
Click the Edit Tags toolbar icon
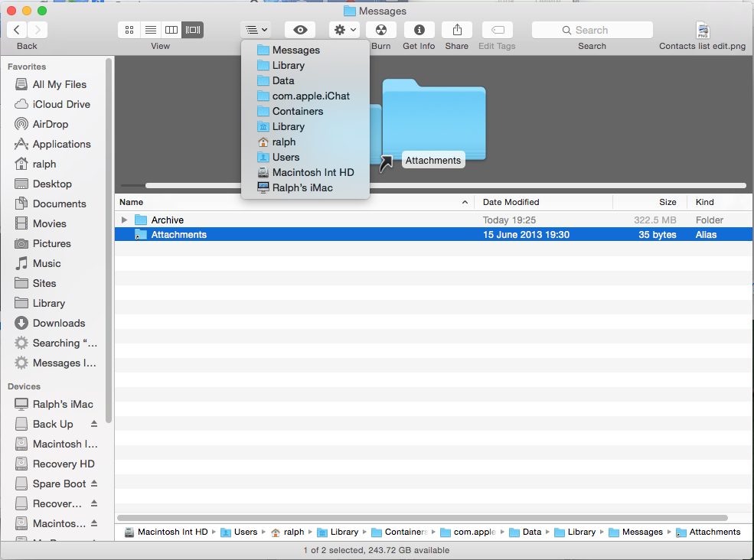tap(498, 30)
